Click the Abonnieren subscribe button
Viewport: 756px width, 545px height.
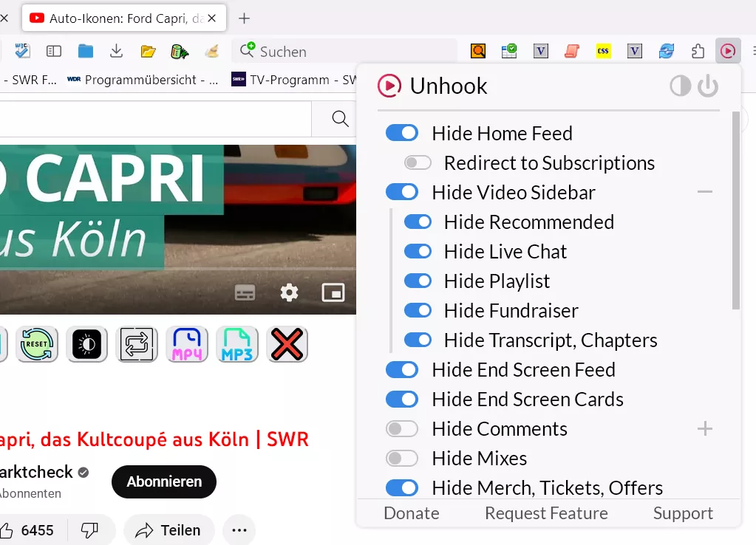(x=164, y=481)
